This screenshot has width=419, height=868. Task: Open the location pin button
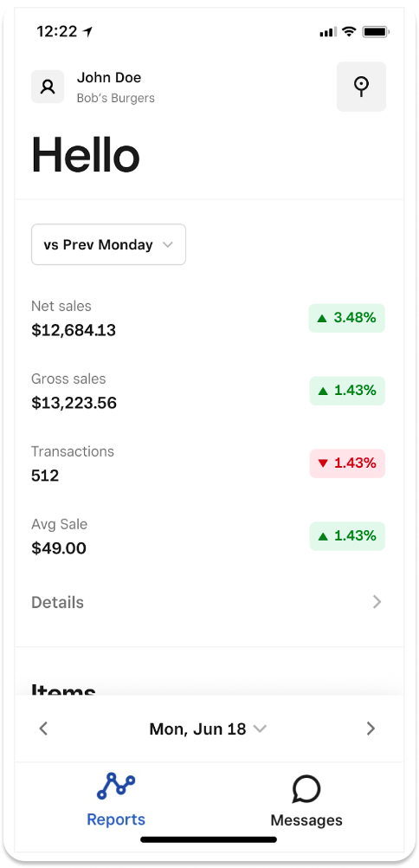362,87
